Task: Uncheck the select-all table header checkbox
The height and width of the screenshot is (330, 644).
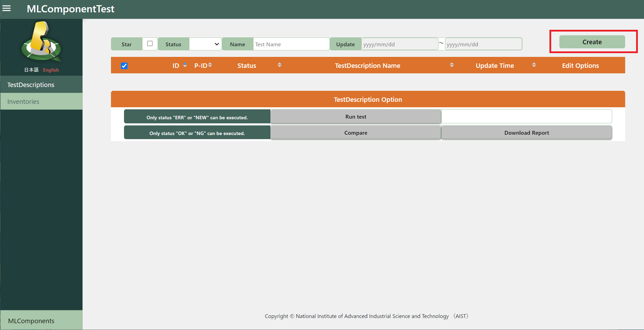Action: point(124,66)
